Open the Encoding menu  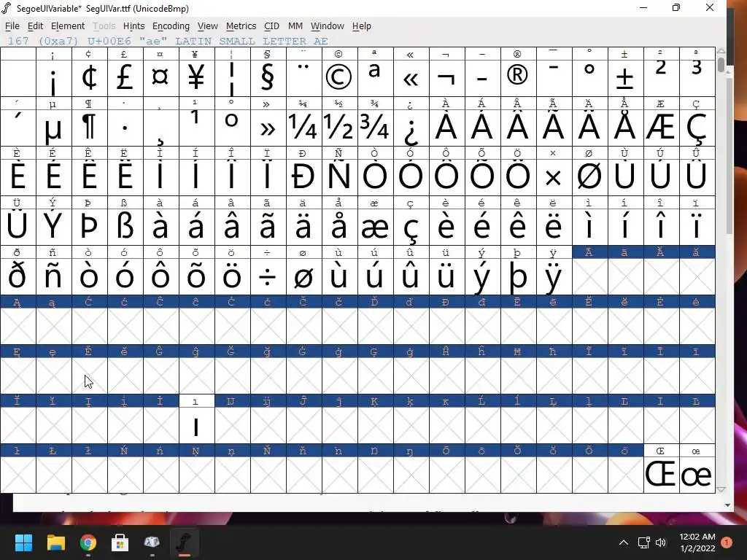tap(171, 26)
